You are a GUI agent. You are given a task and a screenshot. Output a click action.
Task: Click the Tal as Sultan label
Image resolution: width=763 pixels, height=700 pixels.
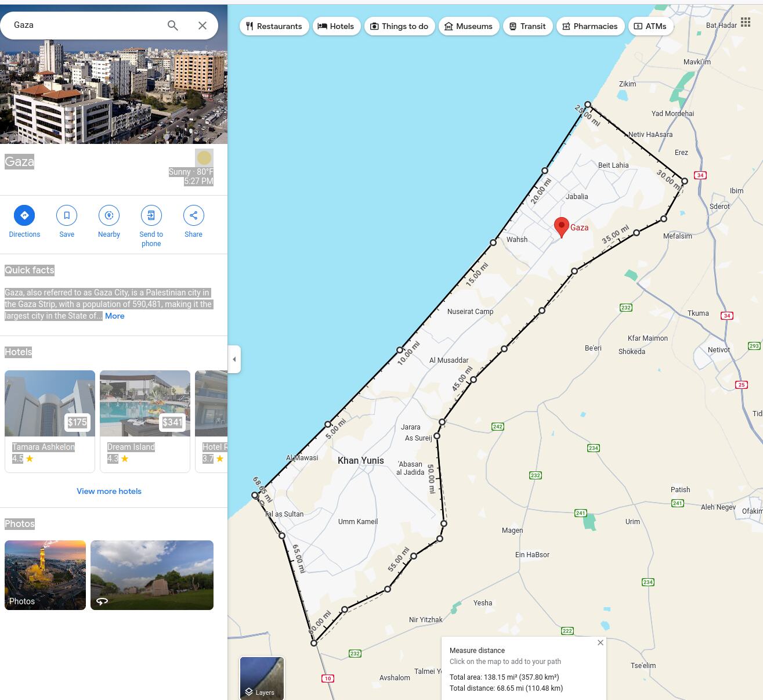click(284, 514)
